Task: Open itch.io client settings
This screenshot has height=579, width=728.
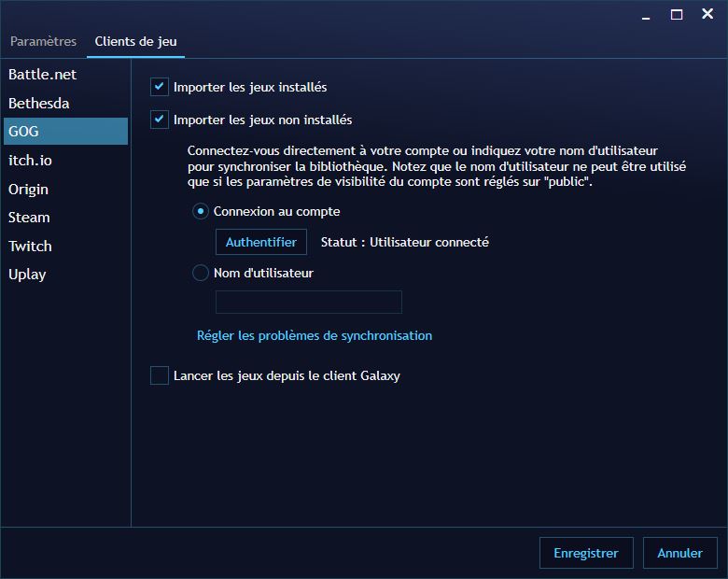Action: coord(65,161)
